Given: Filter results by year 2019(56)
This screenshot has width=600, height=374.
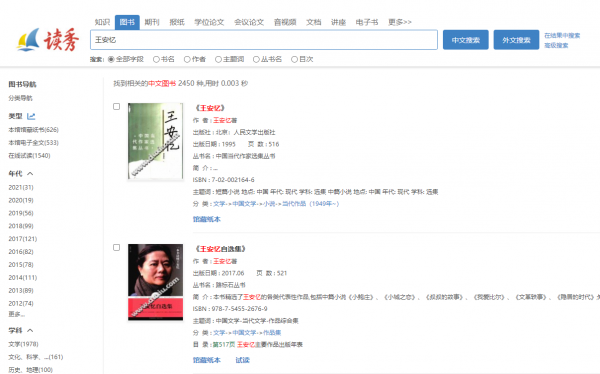Looking at the screenshot, I should [21, 213].
